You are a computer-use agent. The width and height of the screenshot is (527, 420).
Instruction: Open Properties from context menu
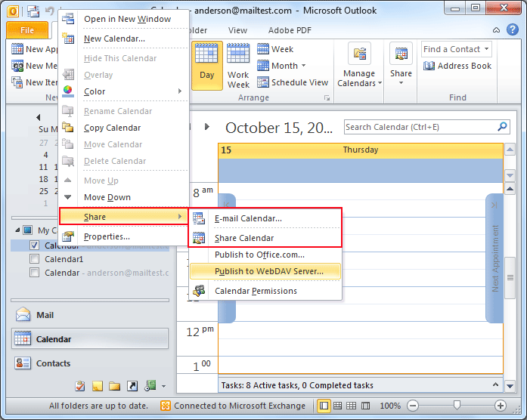pos(124,236)
